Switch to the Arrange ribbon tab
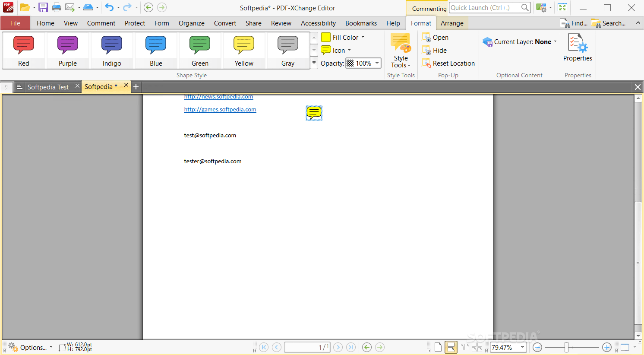644x355 pixels. (452, 23)
